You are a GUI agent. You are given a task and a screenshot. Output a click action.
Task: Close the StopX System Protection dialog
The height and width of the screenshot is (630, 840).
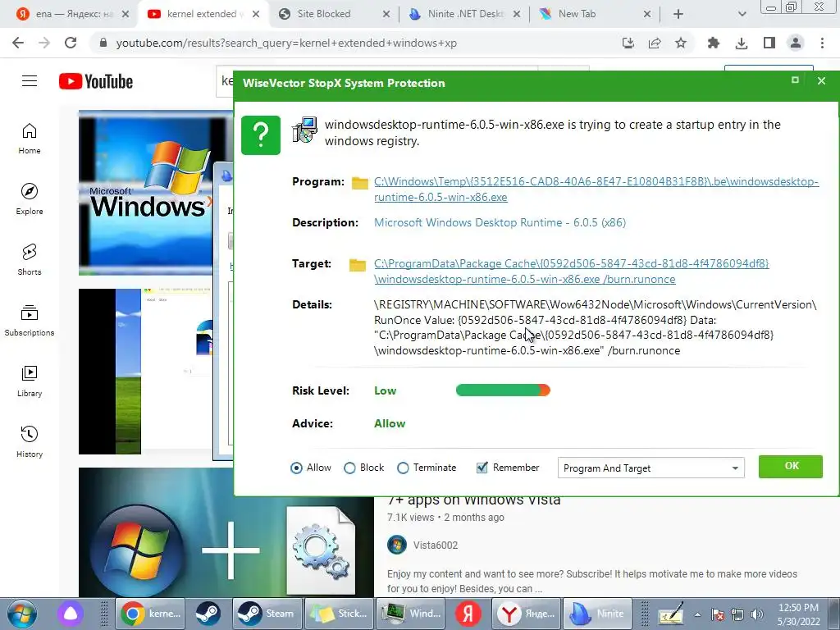pos(821,81)
